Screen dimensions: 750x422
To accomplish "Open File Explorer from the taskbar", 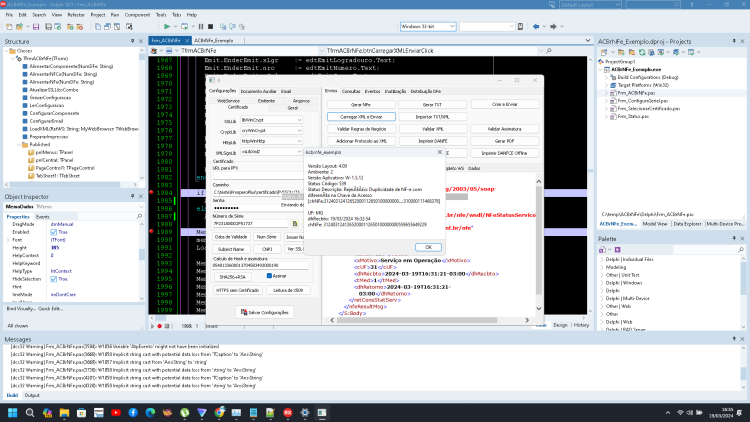I will (64, 412).
